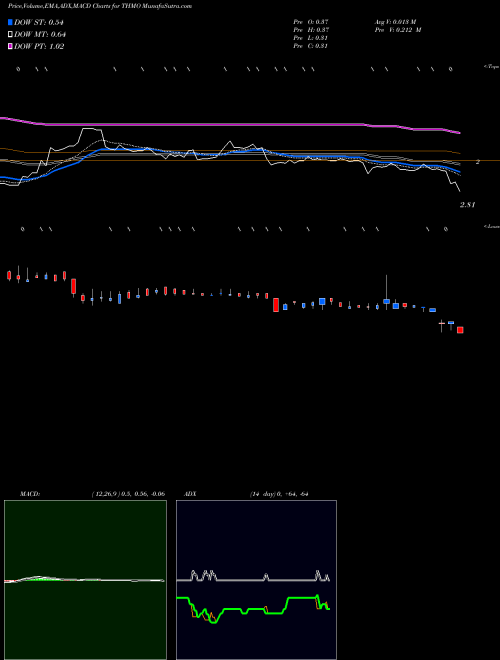Click the ADX panel heading label
Screen dimensions: 500x660
[190, 494]
